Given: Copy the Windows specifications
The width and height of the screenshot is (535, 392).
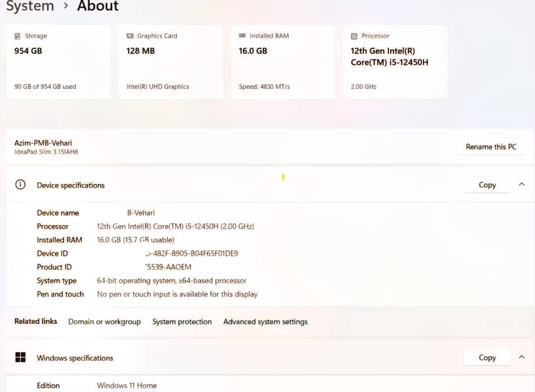Looking at the screenshot, I should [487, 358].
